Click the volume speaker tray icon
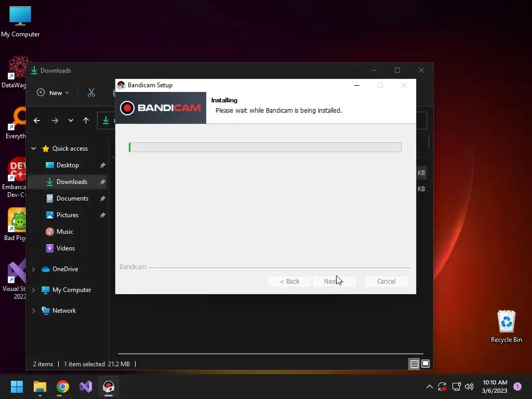Screen dimensions: 532x399 [x=469, y=387]
